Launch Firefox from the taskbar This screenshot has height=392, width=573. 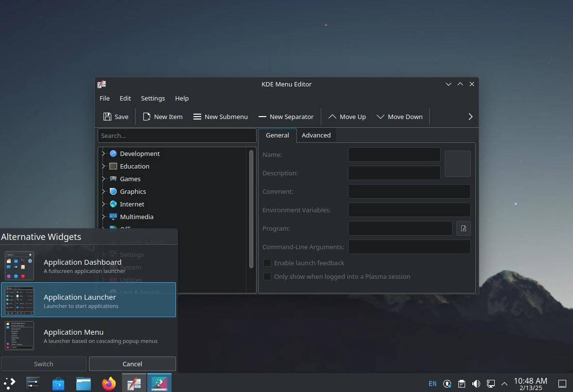coord(108,383)
